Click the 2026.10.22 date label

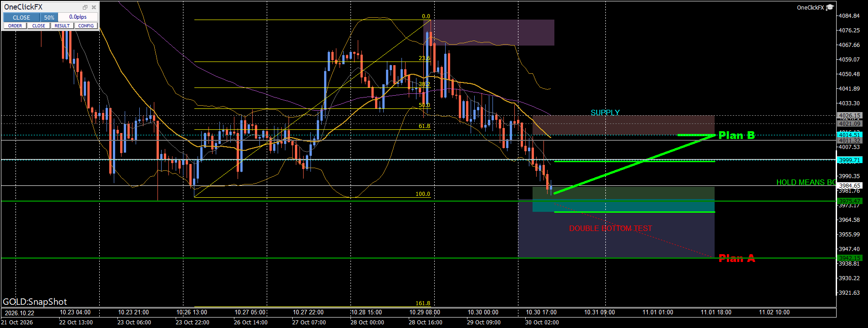click(x=19, y=313)
